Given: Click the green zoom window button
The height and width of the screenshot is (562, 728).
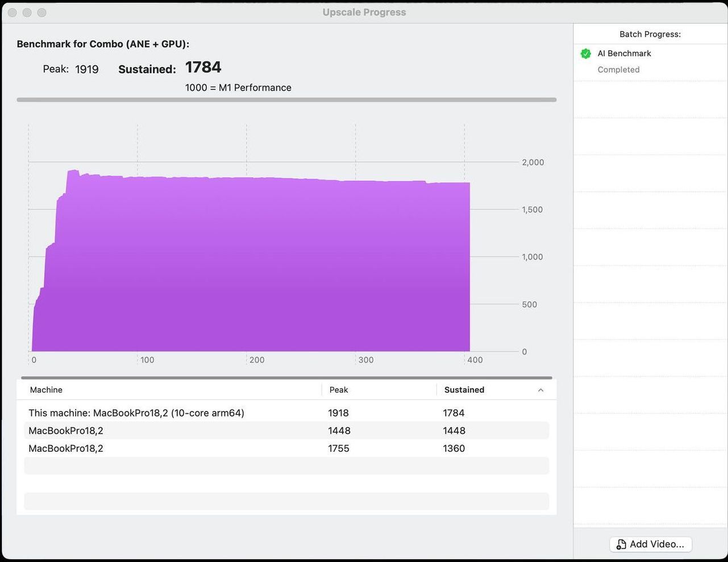Looking at the screenshot, I should pyautogui.click(x=42, y=13).
